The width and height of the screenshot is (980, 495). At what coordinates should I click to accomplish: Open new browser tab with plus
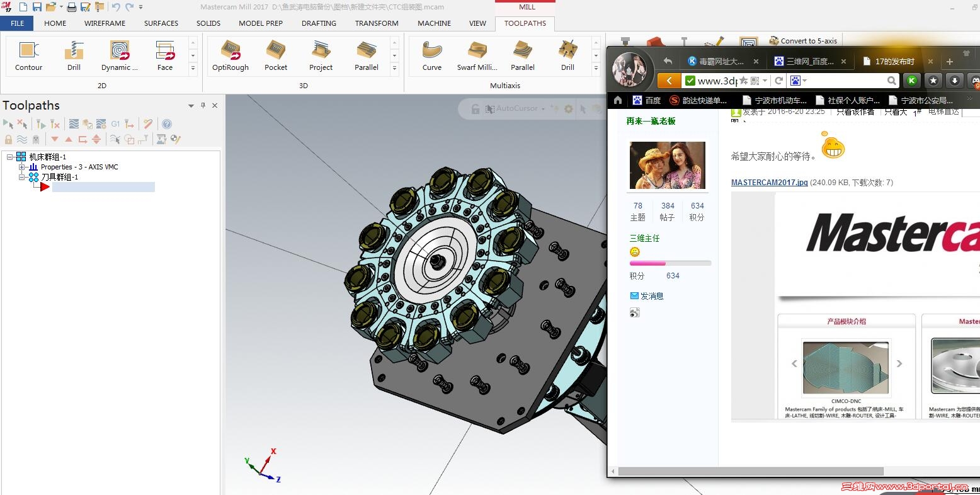(950, 62)
